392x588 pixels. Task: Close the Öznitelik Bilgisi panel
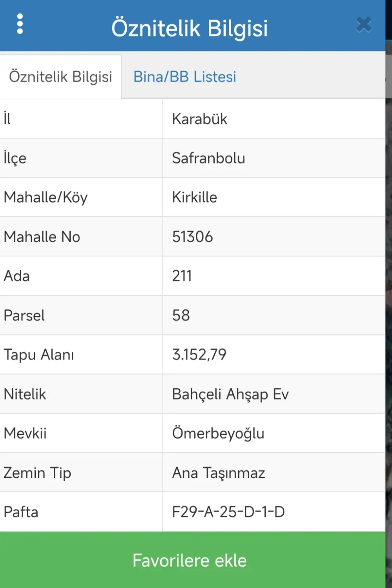(364, 25)
